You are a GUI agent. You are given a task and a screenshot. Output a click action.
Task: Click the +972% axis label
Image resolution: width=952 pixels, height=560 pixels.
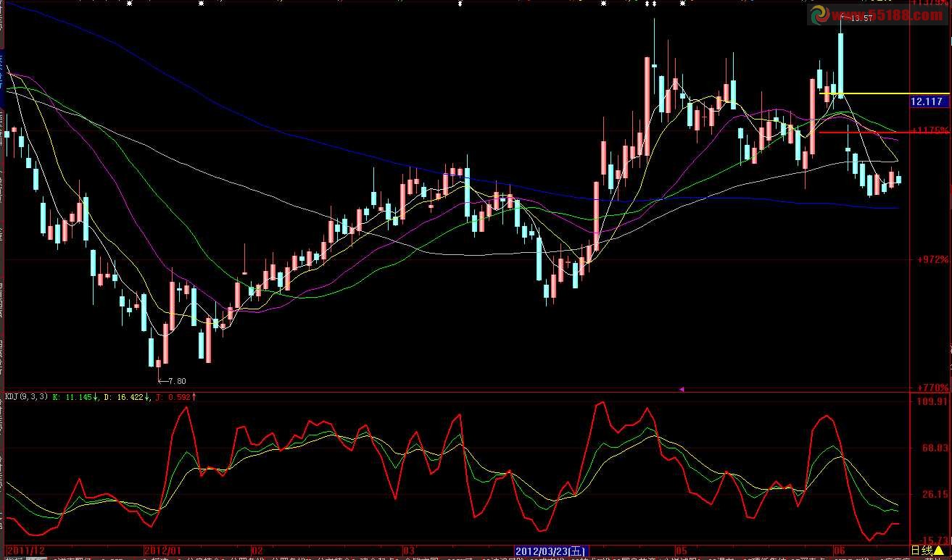click(932, 259)
